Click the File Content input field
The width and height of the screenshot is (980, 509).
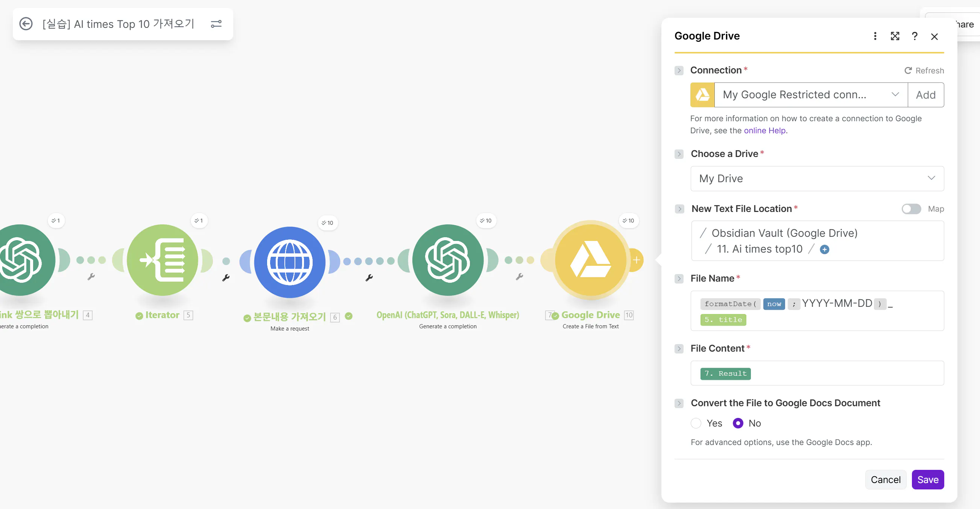point(817,373)
